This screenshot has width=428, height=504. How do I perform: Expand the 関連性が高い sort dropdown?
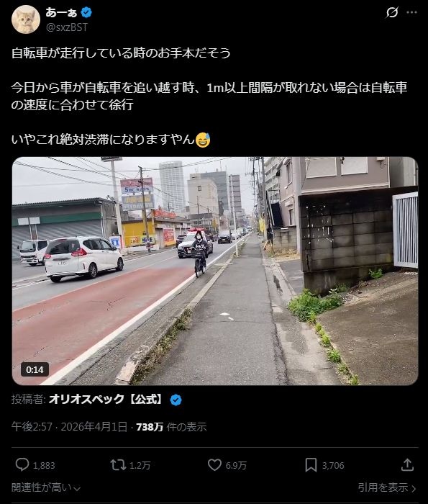click(x=45, y=487)
